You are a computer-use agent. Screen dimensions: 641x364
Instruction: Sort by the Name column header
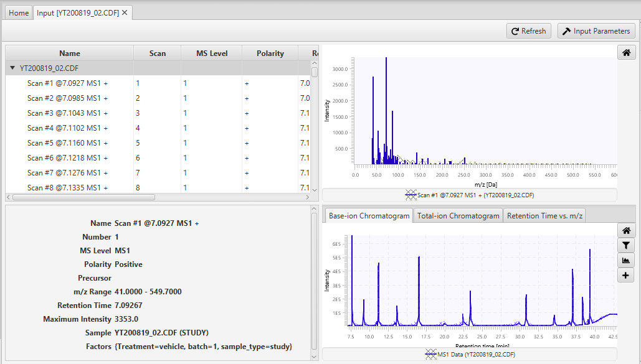(70, 53)
